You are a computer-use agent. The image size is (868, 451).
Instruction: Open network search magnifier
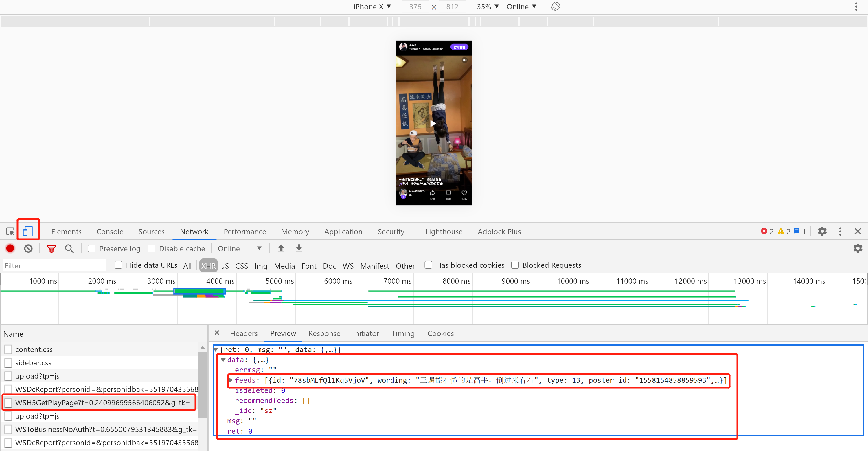click(69, 249)
